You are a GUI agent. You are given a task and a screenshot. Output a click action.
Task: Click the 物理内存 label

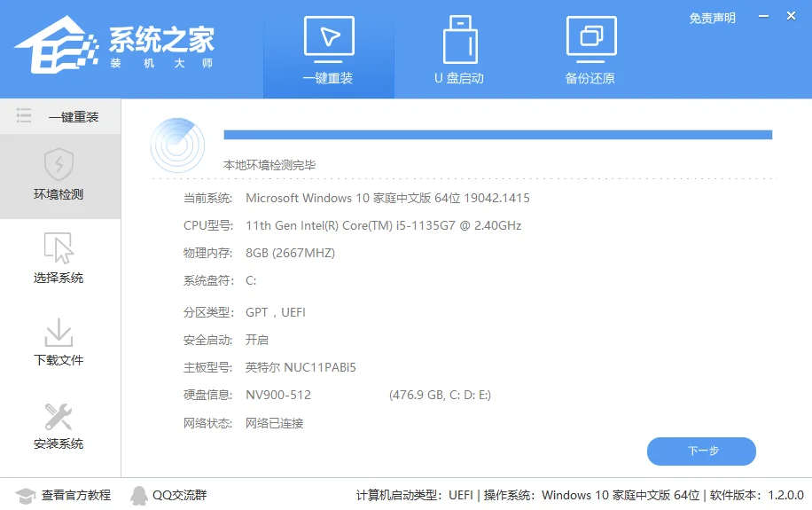207,253
